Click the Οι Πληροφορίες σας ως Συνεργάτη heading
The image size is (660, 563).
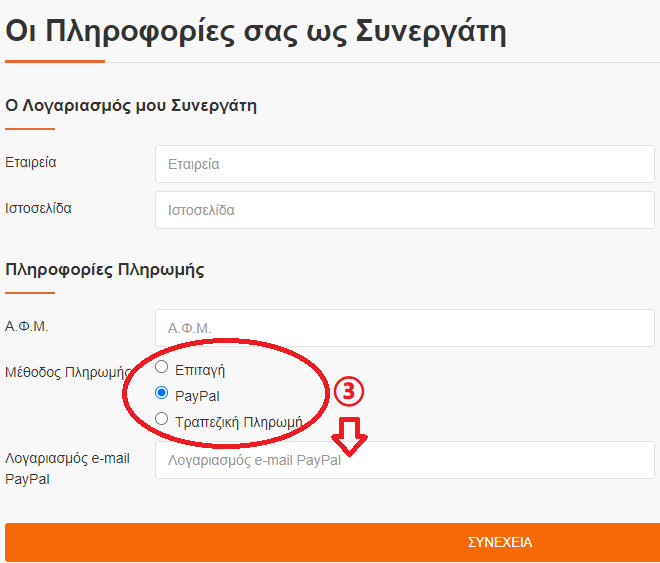point(255,33)
